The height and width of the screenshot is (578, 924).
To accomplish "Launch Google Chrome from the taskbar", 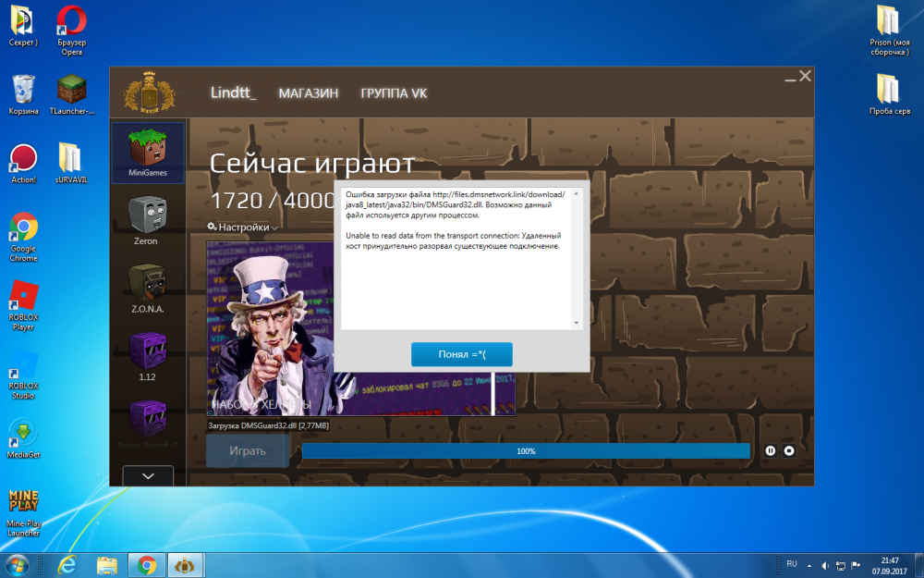I will 146,564.
